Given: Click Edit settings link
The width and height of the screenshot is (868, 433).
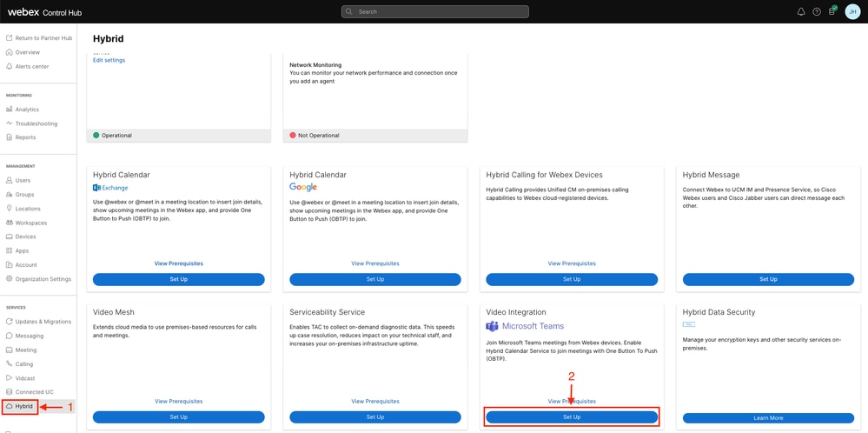Looking at the screenshot, I should [109, 60].
